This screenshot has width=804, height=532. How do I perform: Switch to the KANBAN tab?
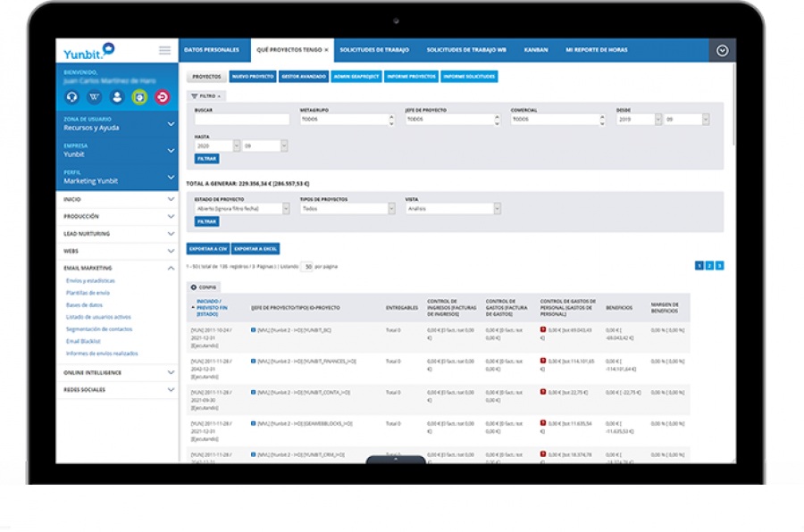click(536, 50)
